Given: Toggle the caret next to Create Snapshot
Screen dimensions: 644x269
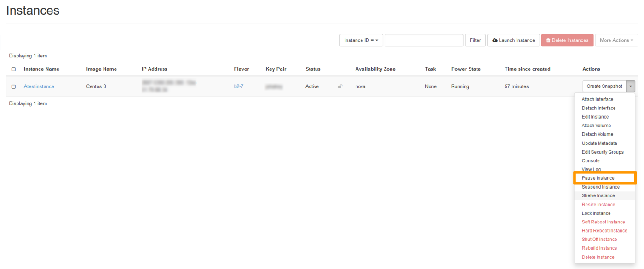Looking at the screenshot, I should 631,86.
